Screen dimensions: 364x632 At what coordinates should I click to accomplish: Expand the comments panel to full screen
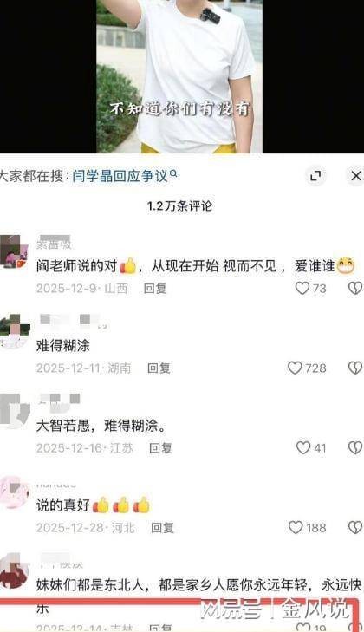(315, 176)
